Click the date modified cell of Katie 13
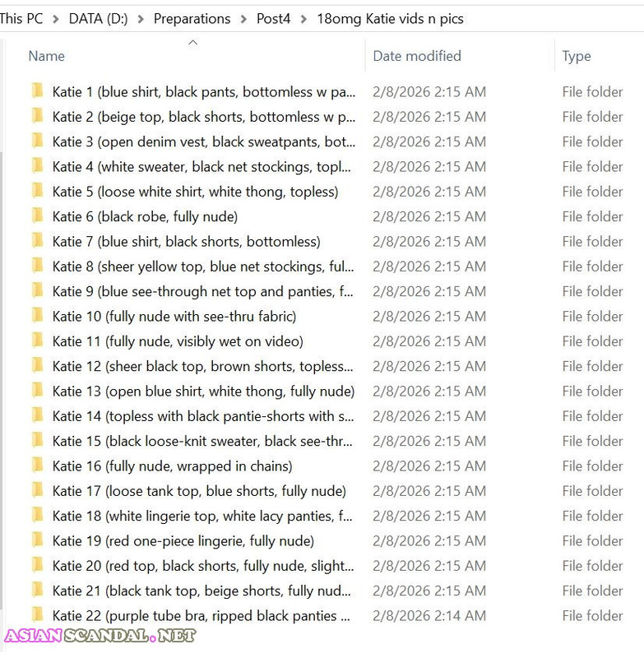Viewport: 644px width, 658px height. point(429,391)
